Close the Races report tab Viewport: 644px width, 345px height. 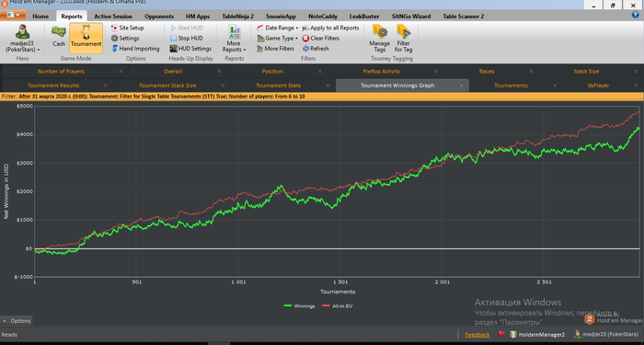coord(531,72)
